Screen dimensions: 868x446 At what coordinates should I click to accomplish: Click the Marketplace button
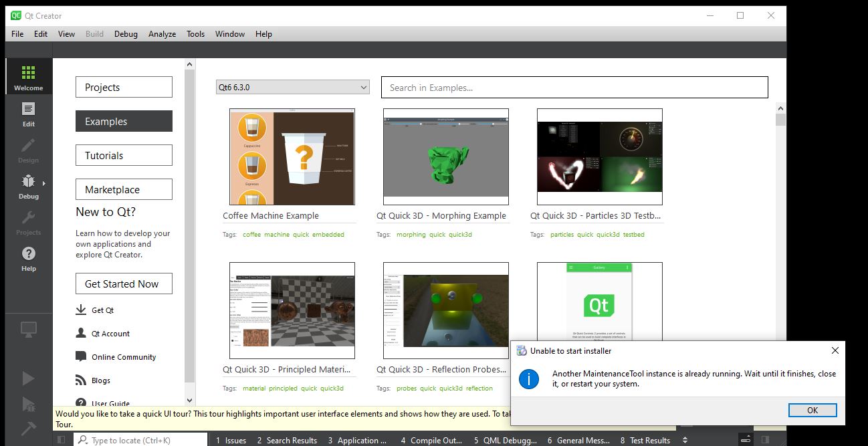coord(124,189)
